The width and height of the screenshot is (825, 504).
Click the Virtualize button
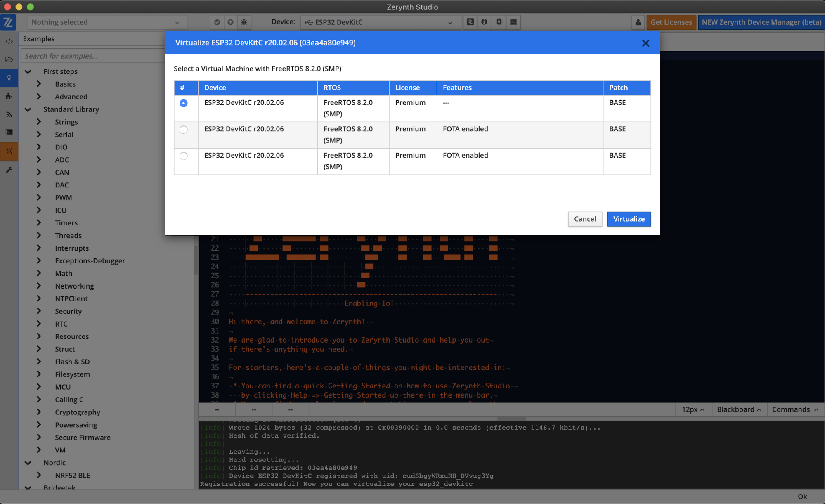(629, 219)
